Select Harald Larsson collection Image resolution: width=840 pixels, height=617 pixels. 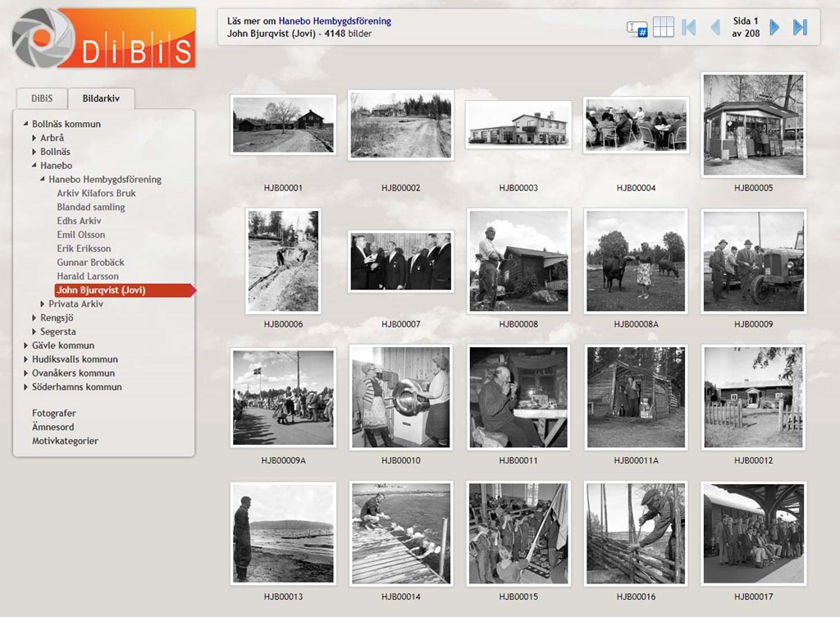click(x=88, y=277)
